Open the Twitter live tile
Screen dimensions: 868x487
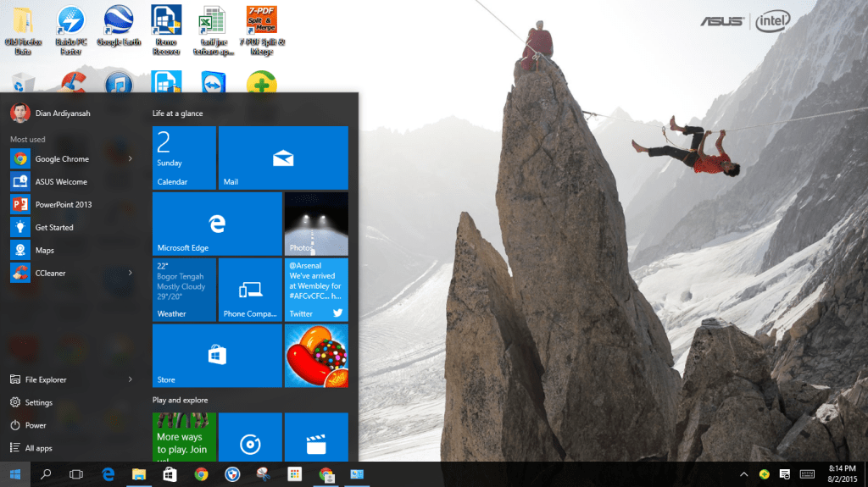click(x=317, y=290)
